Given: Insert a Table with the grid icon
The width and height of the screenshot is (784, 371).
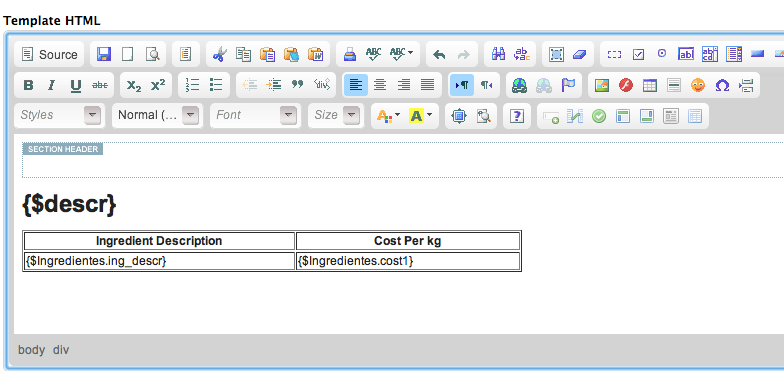Looking at the screenshot, I should click(x=650, y=85).
